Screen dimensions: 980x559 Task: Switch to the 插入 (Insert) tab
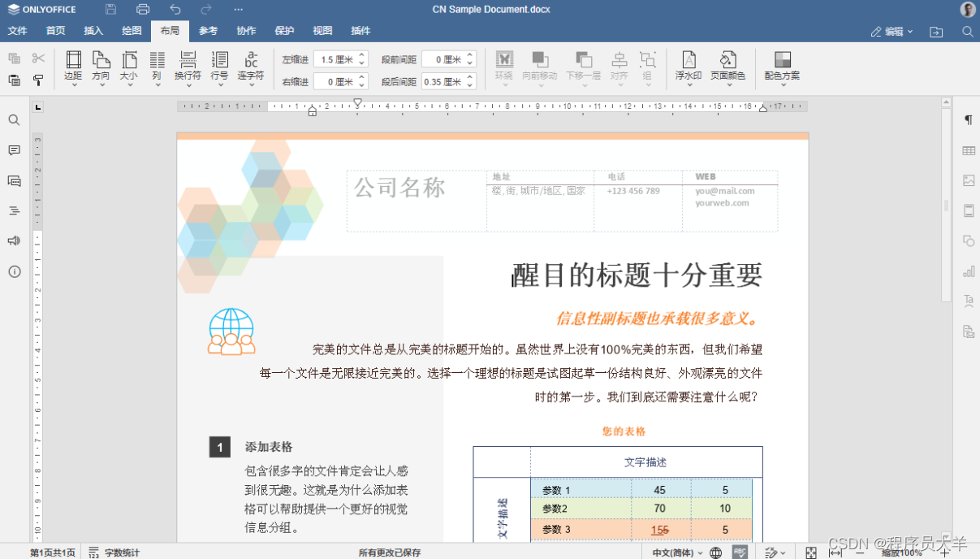93,31
